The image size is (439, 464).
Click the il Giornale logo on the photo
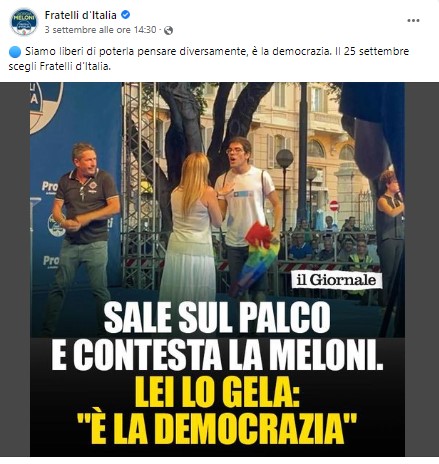click(x=337, y=280)
